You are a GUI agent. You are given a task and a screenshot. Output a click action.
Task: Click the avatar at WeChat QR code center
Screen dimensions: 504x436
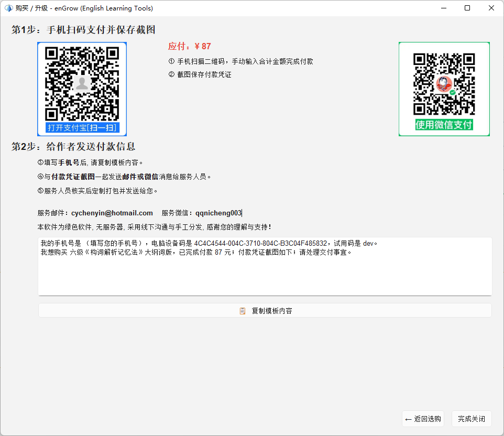[444, 84]
